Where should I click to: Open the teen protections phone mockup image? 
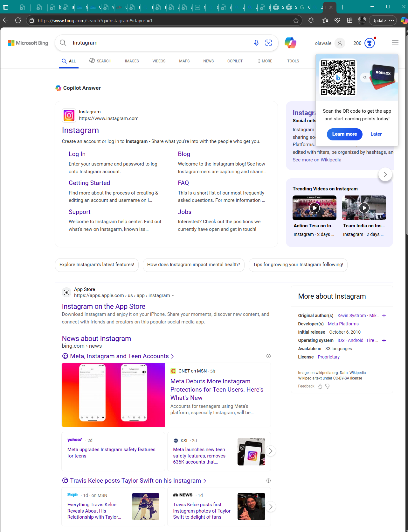click(x=113, y=395)
